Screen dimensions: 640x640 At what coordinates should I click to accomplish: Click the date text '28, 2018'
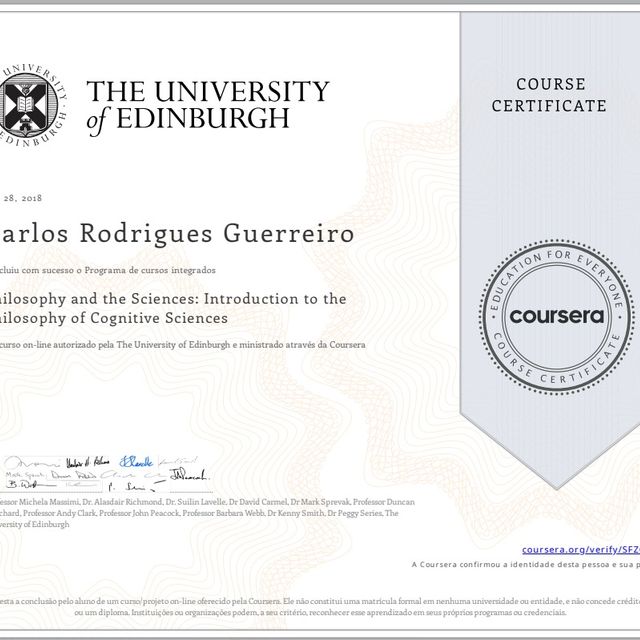click(22, 198)
